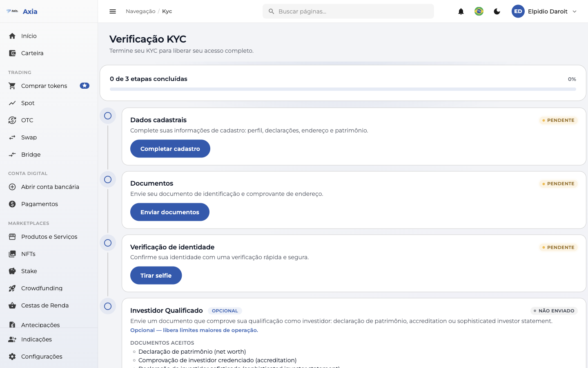
Task: Click the Abrir conta bancária plus icon
Action: [12, 187]
